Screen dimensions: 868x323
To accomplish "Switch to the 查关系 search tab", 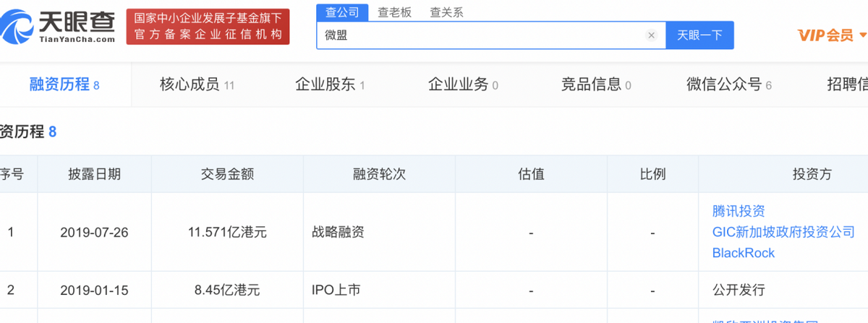I will pyautogui.click(x=446, y=12).
